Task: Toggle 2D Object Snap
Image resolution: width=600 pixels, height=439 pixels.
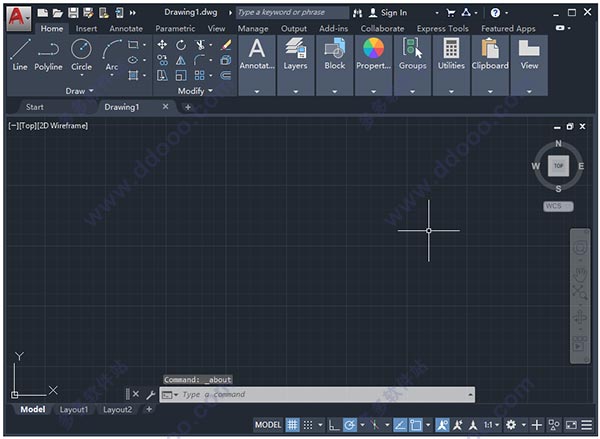Action: (416, 425)
